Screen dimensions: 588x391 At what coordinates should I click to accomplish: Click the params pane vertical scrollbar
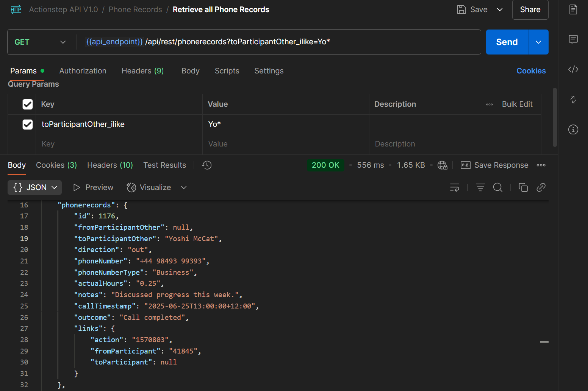555,117
